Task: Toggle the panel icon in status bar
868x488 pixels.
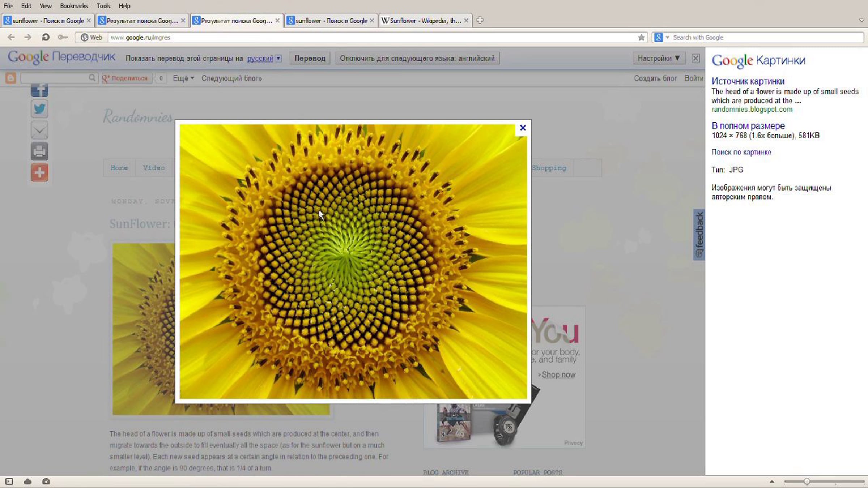Action: point(9,481)
